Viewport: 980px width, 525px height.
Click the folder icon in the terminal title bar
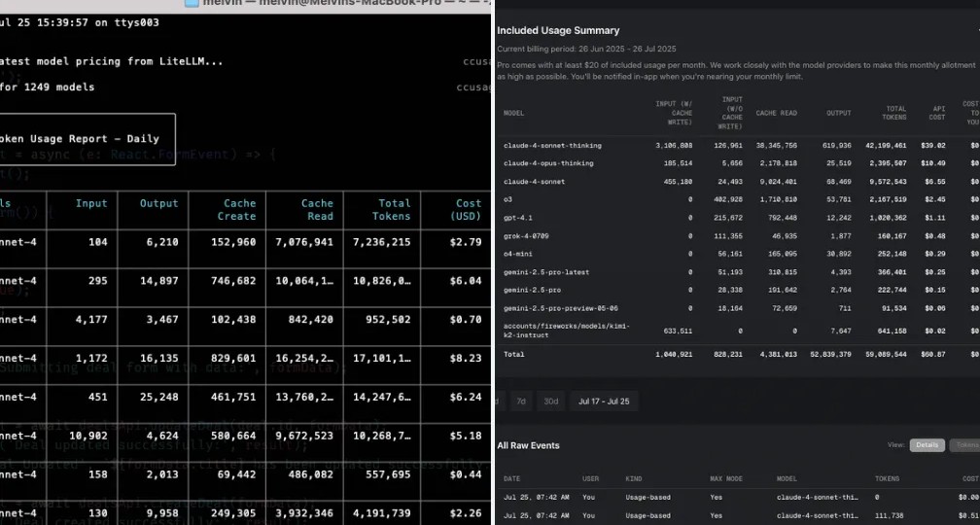[x=191, y=4]
